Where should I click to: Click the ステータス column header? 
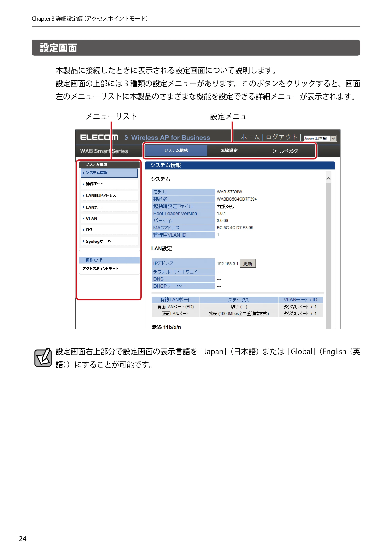tap(239, 300)
